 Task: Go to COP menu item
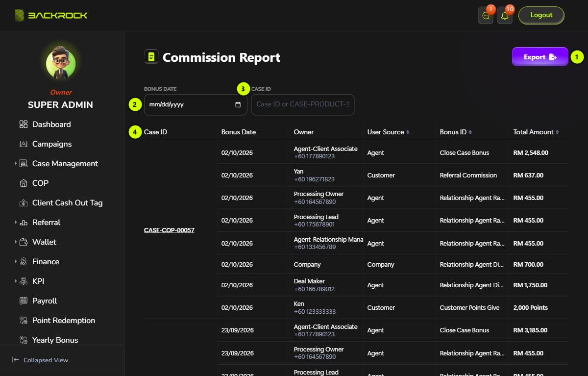pyautogui.click(x=40, y=183)
